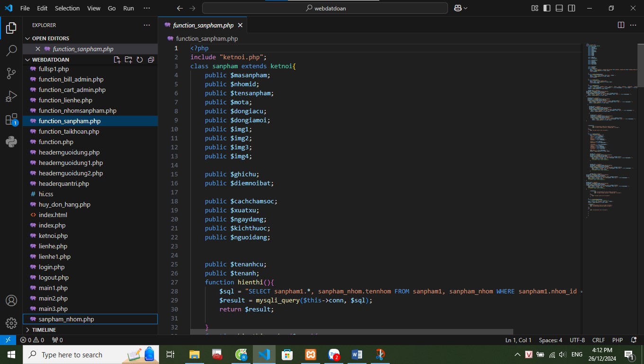The width and height of the screenshot is (644, 364).
Task: Click webdatdoan command center search box
Action: click(x=325, y=8)
